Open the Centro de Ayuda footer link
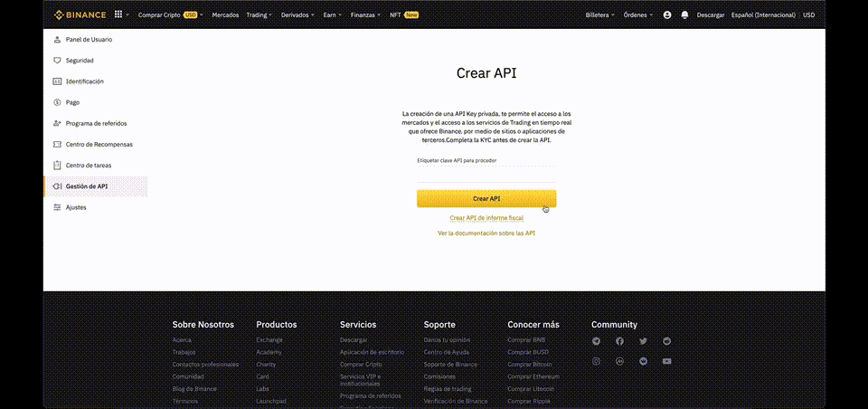The image size is (868, 409). coord(446,352)
